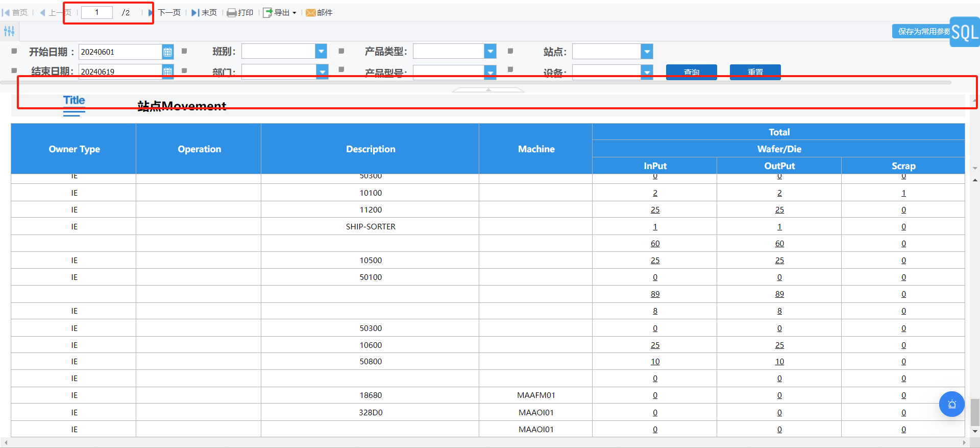Click the round floating bell button

952,404
